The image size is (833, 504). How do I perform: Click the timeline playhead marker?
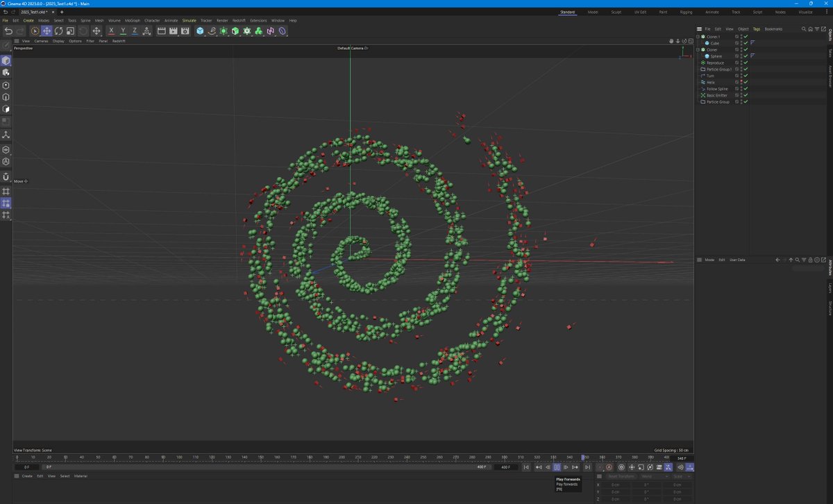click(x=583, y=457)
